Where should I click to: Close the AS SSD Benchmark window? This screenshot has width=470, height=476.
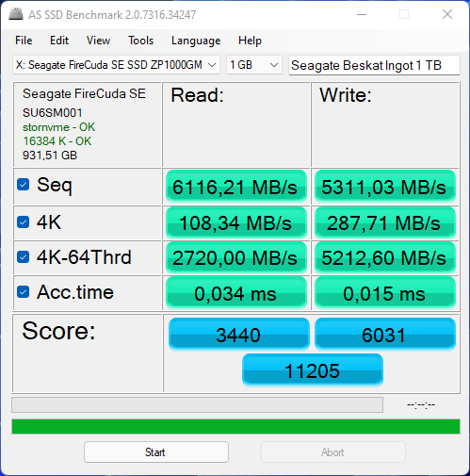[447, 14]
